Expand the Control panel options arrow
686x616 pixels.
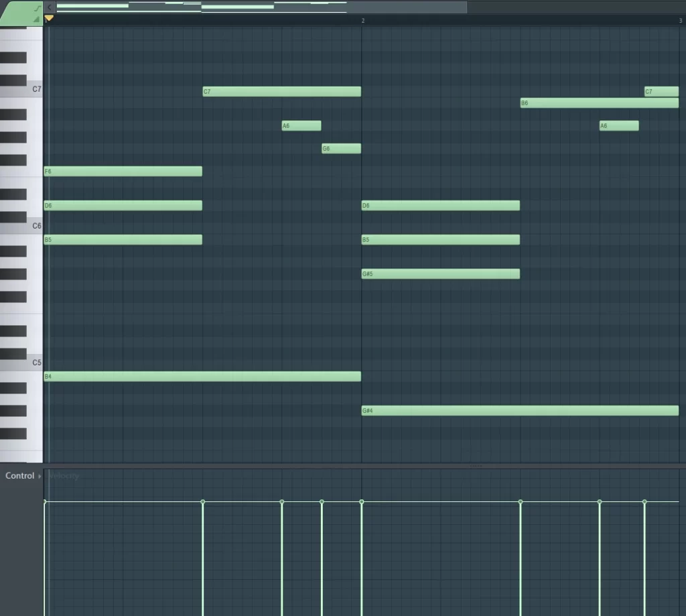coord(38,475)
